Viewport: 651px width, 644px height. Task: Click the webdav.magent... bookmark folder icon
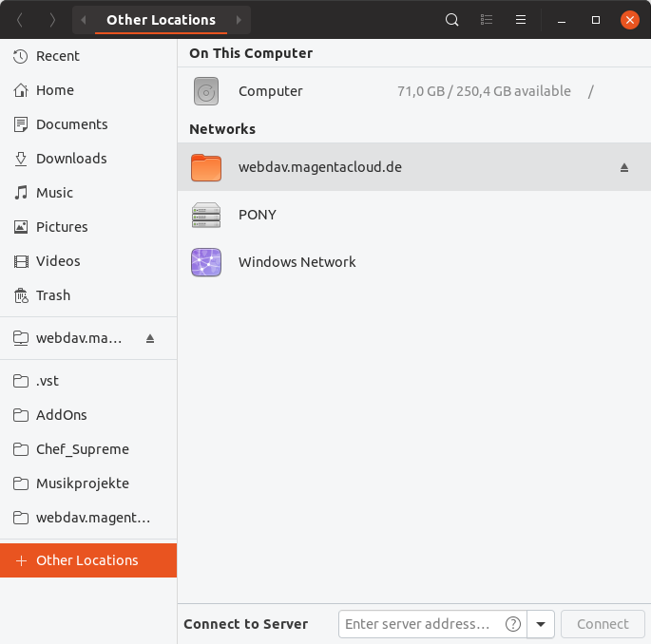20,518
